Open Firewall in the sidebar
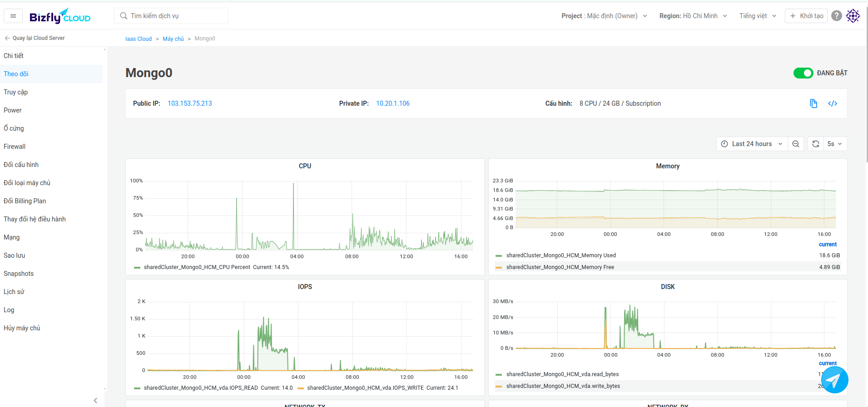Image resolution: width=868 pixels, height=407 pixels. click(x=15, y=147)
